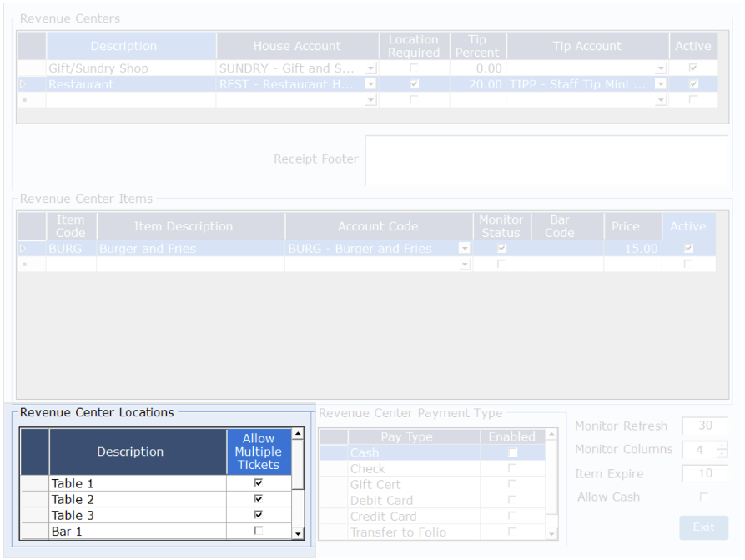Toggle Location Required for Restaurant row
The image size is (745, 560).
(414, 84)
